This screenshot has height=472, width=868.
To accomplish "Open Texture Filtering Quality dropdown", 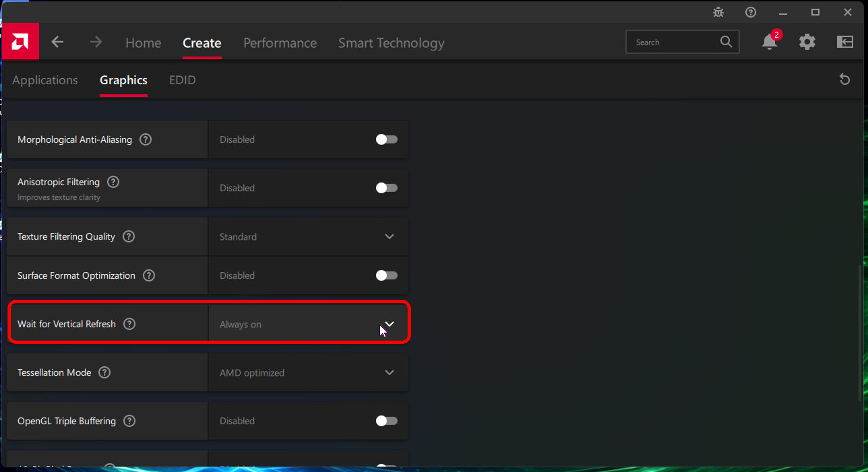I will click(308, 237).
